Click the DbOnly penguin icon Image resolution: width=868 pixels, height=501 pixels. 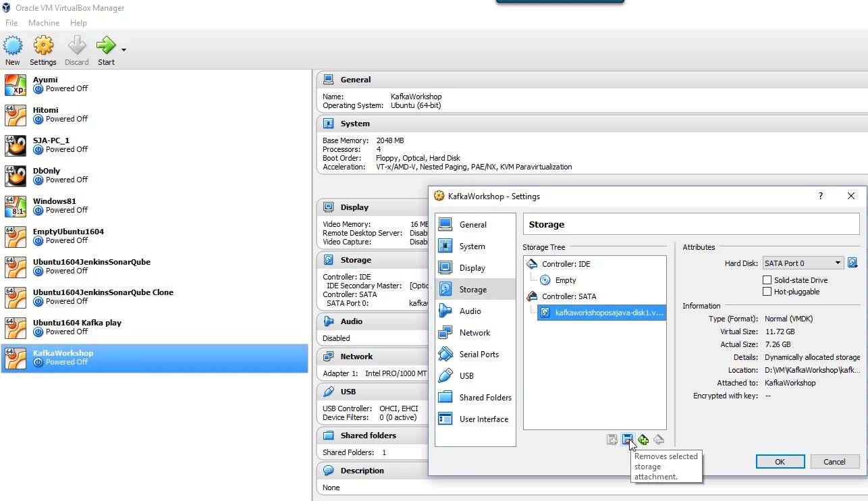[x=16, y=176]
